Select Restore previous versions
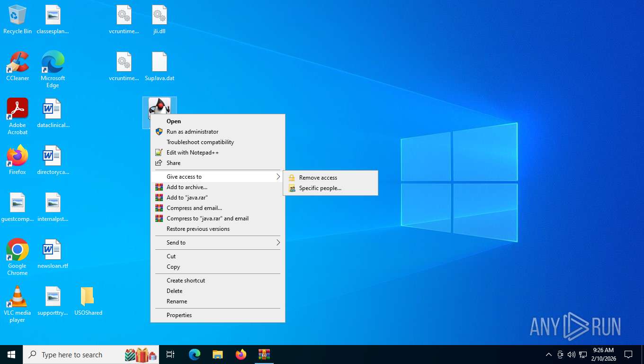Screen dimensions: 644x364 [218, 229]
